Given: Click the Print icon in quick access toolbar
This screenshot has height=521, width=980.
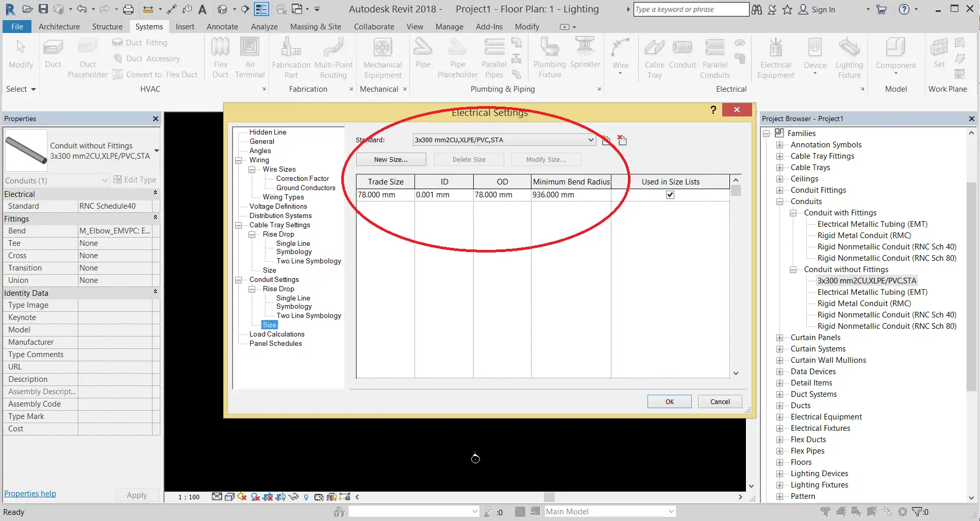Looking at the screenshot, I should coord(128,9).
